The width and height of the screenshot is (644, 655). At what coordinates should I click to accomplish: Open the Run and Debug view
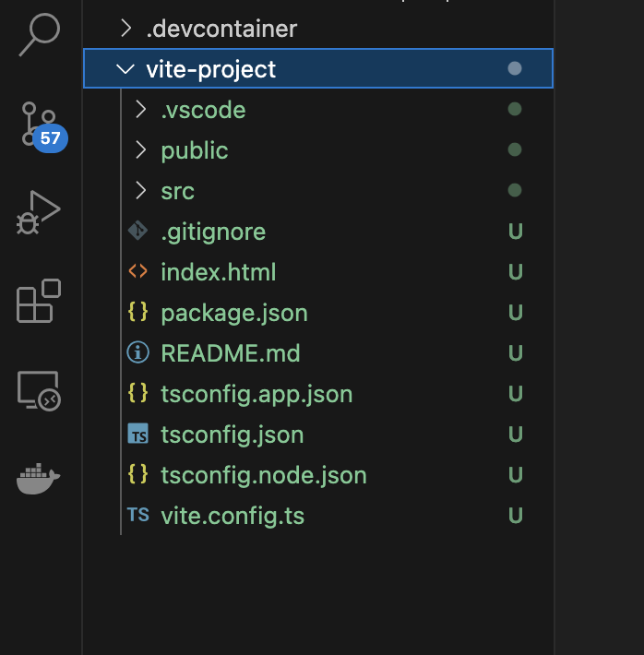point(39,212)
